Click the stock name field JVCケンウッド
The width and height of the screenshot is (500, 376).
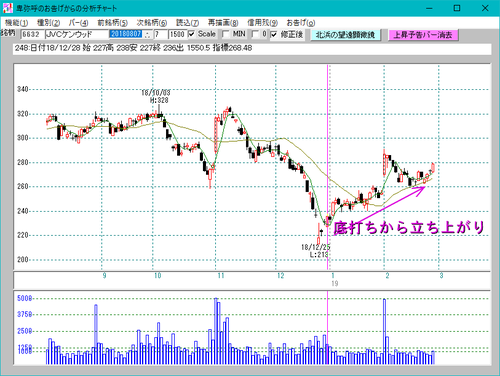pos(77,34)
